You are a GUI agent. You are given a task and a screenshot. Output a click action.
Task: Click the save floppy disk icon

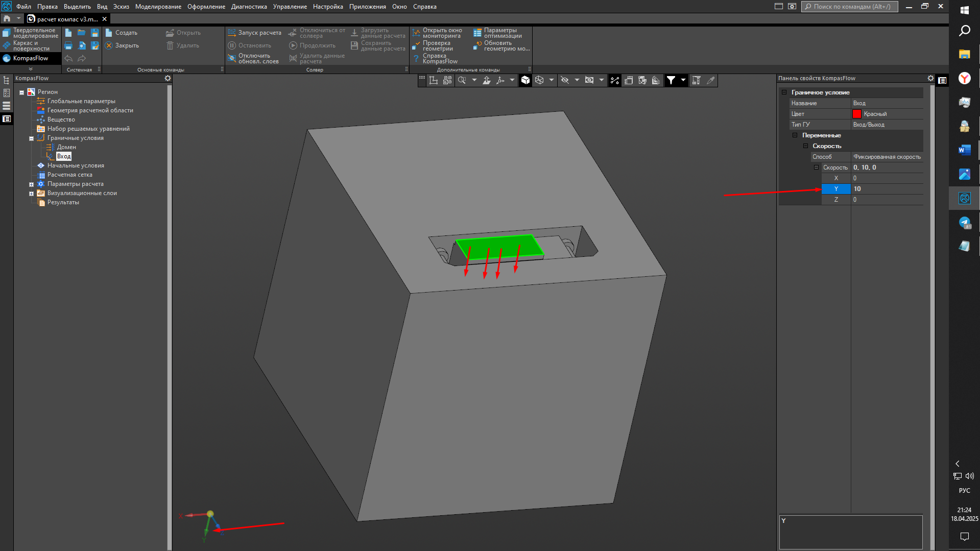pyautogui.click(x=94, y=33)
